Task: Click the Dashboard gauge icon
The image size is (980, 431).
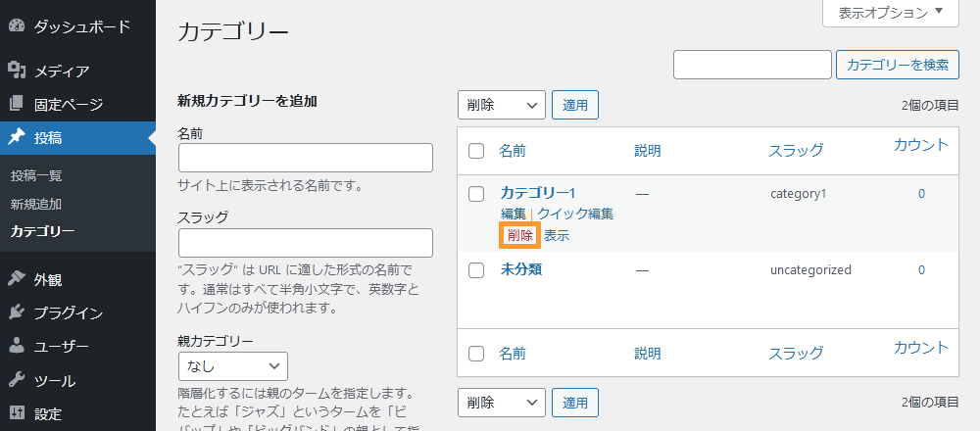Action: [17, 26]
